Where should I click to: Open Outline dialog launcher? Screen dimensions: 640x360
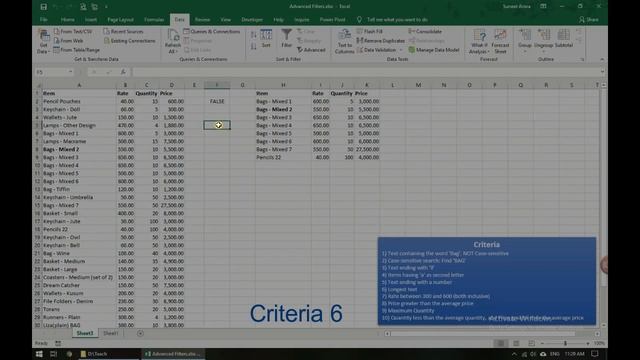[x=582, y=60]
